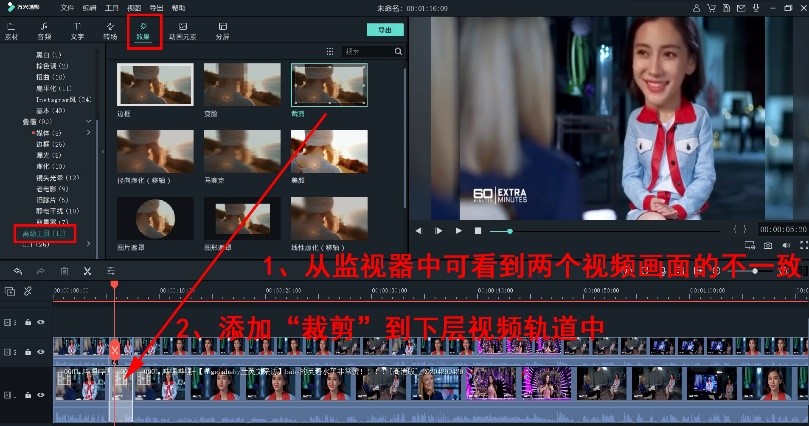Toggle lock on track 3

(28, 322)
